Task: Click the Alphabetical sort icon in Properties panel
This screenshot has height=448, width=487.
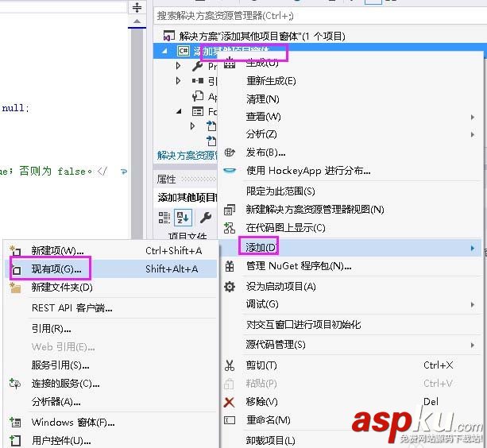Action: point(183,218)
